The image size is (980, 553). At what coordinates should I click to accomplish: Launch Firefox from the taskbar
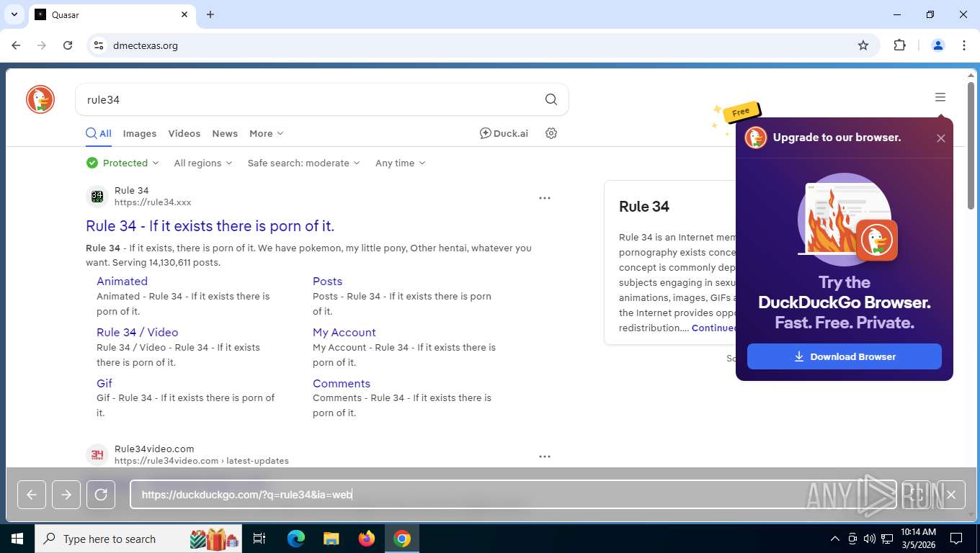click(367, 539)
